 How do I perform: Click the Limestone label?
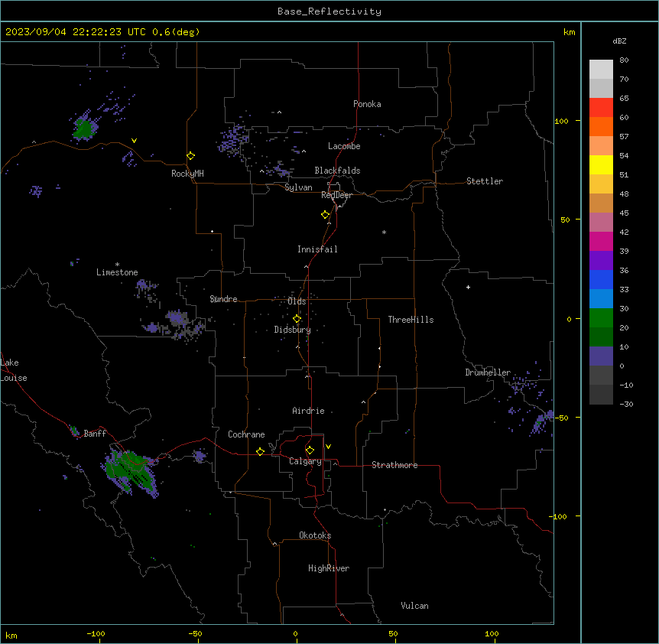click(117, 272)
